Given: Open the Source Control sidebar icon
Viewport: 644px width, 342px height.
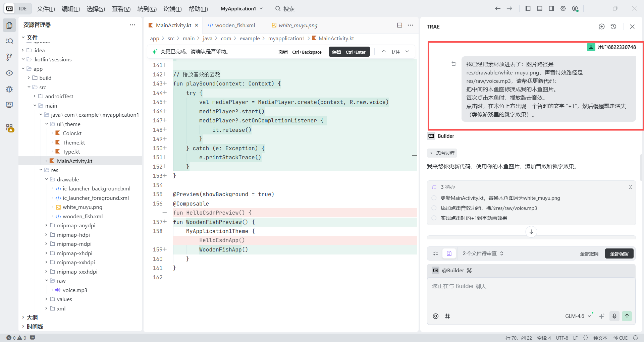Looking at the screenshot, I should [x=9, y=57].
